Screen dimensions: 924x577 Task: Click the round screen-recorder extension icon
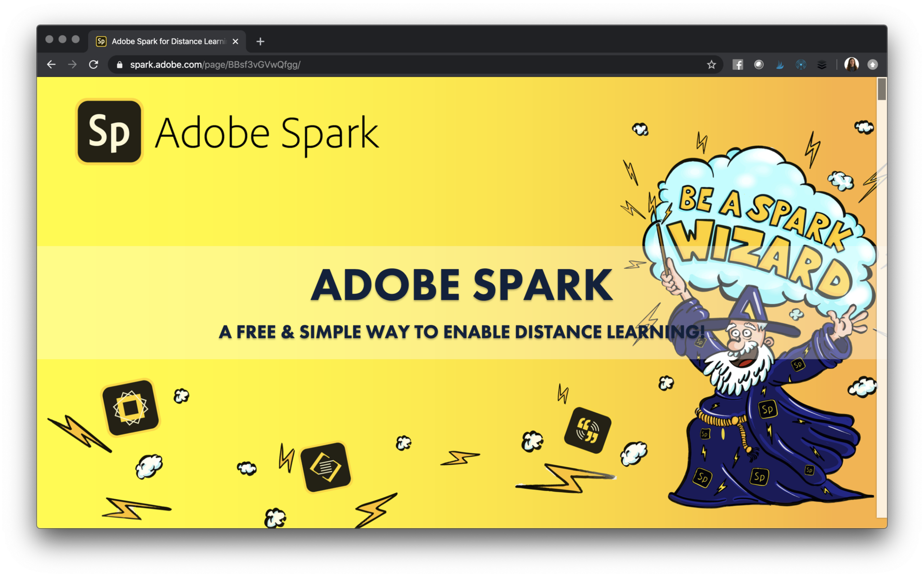(x=759, y=65)
